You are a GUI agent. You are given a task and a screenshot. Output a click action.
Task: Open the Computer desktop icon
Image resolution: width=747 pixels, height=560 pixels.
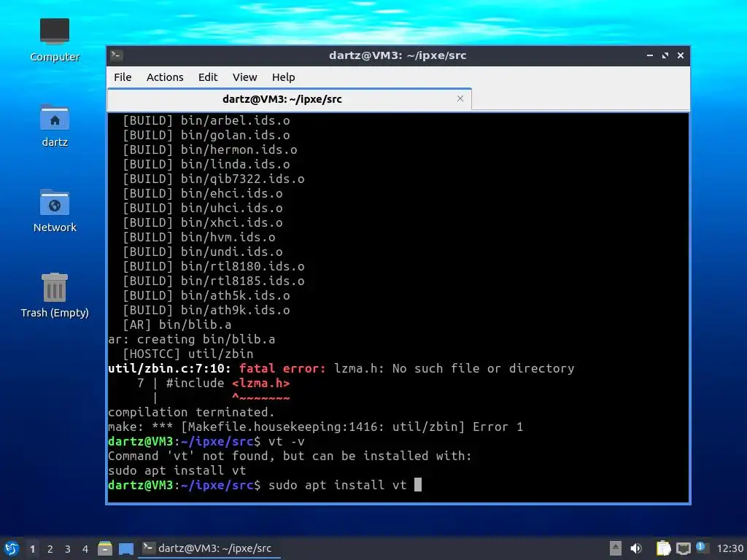coord(54,40)
